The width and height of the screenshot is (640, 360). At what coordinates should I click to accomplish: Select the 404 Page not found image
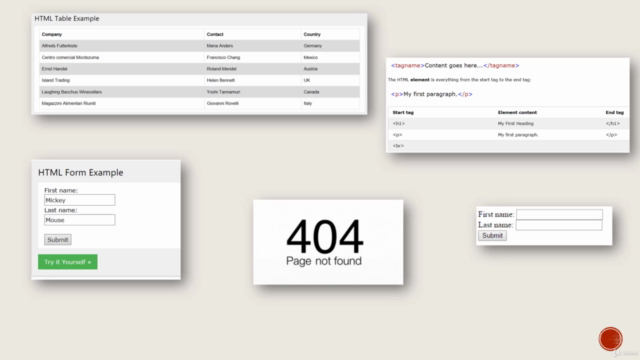[328, 242]
